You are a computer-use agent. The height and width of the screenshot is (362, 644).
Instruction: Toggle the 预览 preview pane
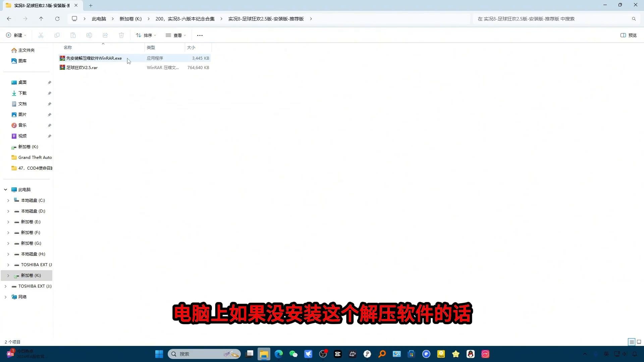coord(629,35)
